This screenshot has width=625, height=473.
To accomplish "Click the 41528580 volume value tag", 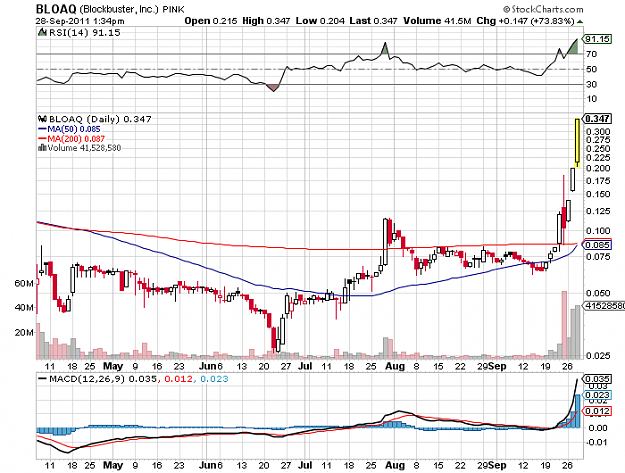I will point(604,306).
